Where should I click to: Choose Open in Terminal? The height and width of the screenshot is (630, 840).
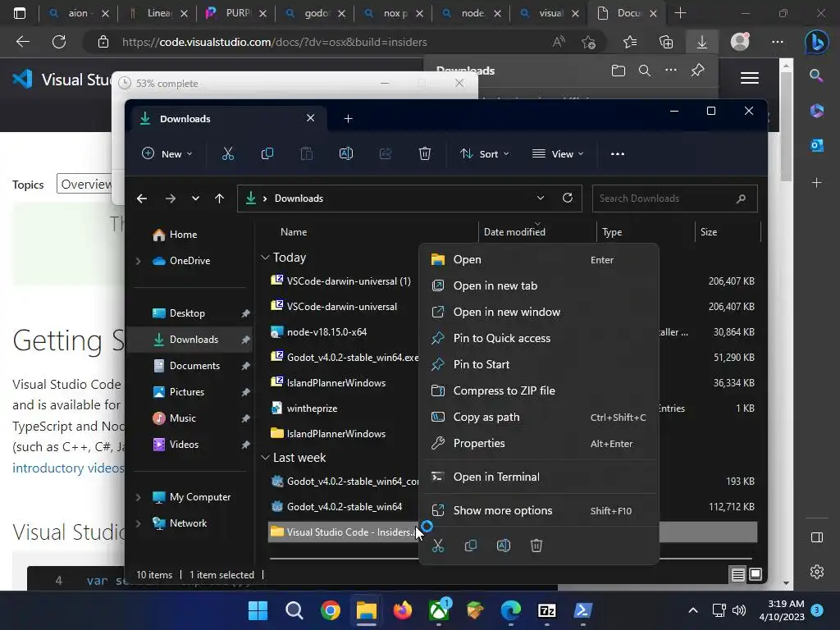[538, 477]
